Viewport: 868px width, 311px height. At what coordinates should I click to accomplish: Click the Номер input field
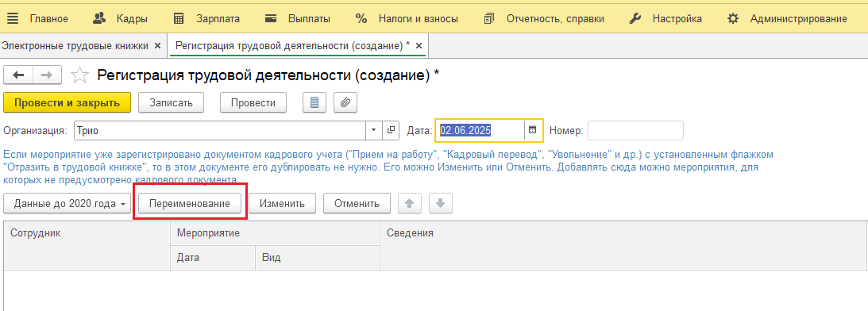(x=635, y=131)
